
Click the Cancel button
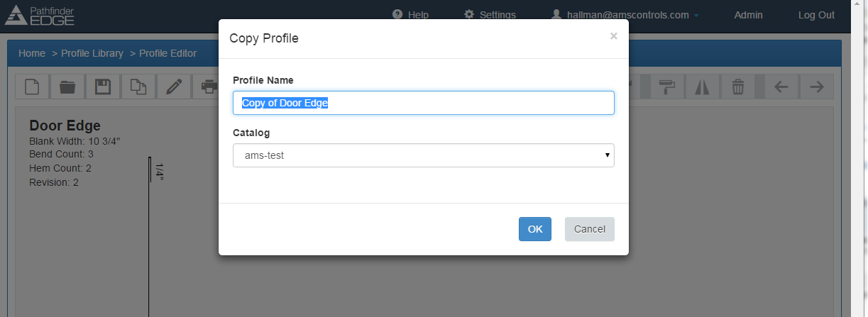590,229
